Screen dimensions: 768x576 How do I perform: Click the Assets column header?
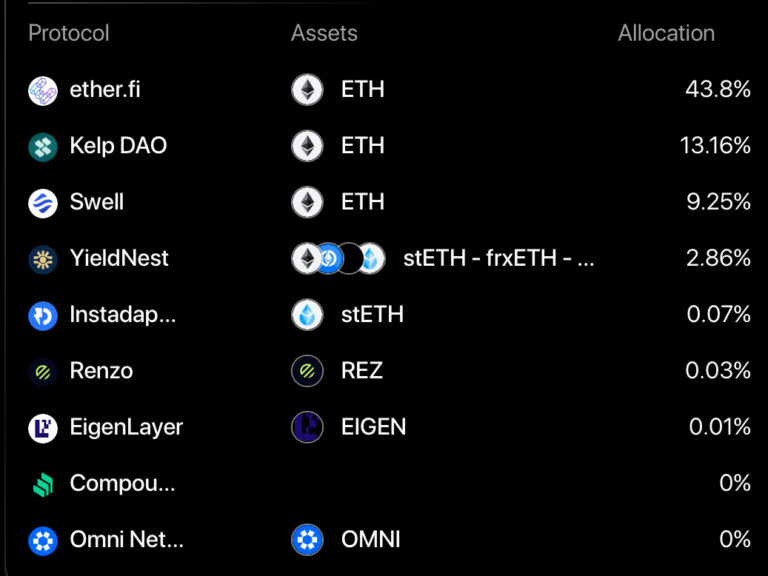tap(324, 33)
